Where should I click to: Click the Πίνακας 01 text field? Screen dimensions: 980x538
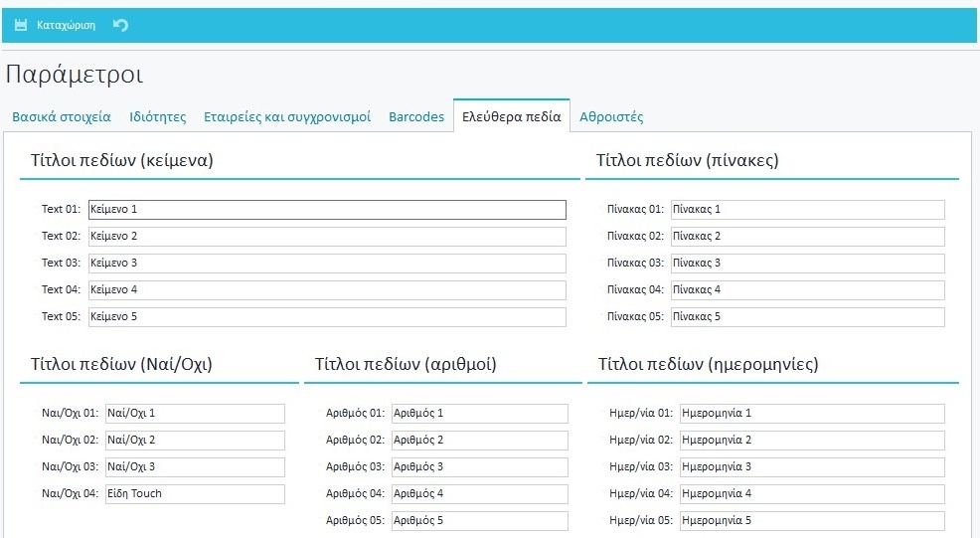(x=806, y=210)
